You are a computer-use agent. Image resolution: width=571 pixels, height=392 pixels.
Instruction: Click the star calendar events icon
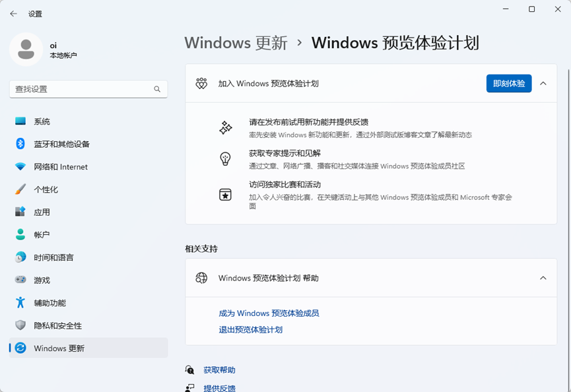225,195
